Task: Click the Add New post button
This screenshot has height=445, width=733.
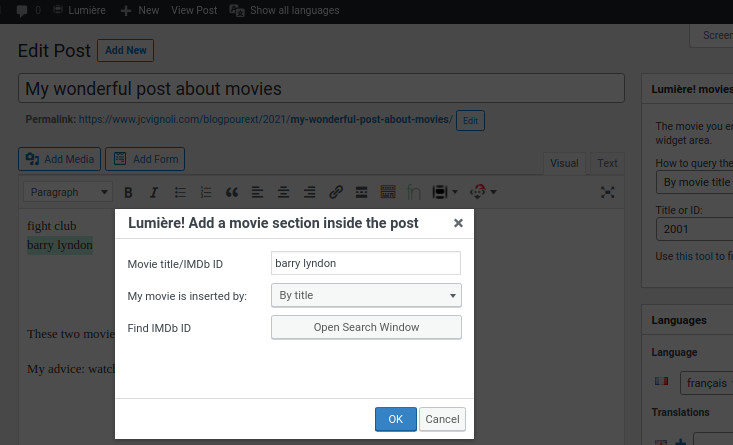Action: click(x=125, y=50)
